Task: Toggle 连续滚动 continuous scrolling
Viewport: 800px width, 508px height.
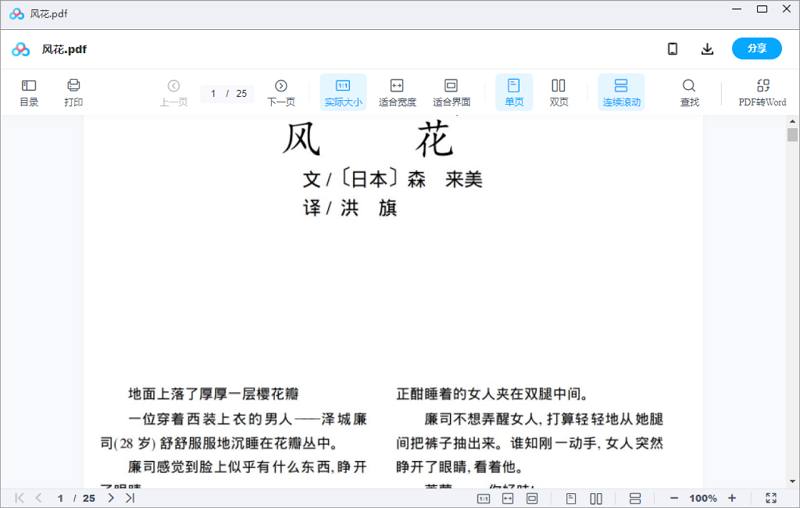Action: pos(621,92)
